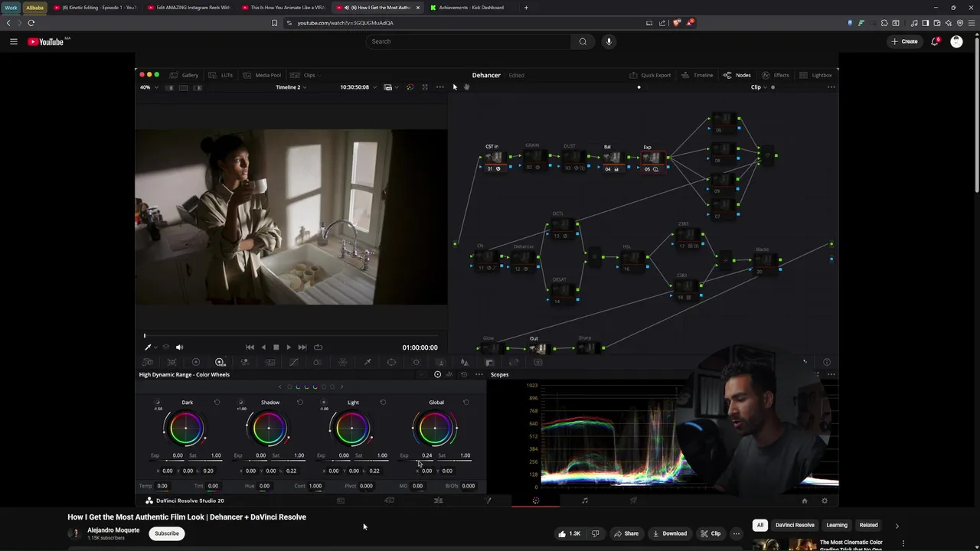This screenshot has width=980, height=551.
Task: Click the Temp value field
Action: click(x=162, y=486)
